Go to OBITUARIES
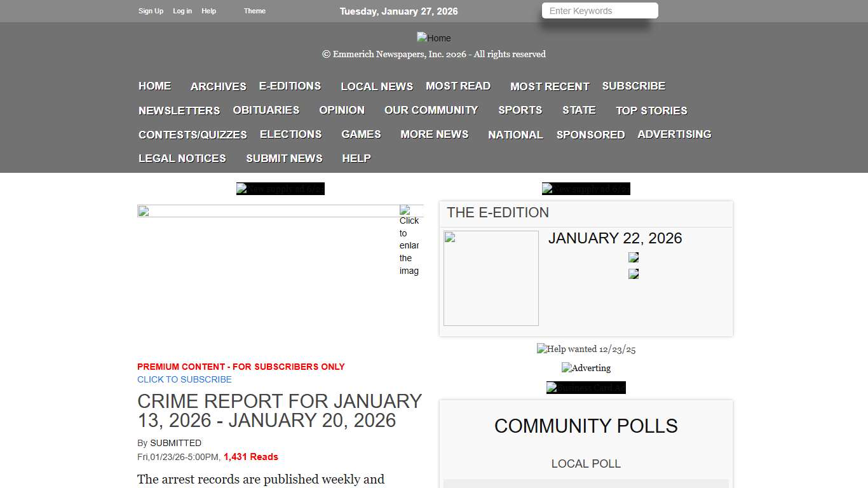 coord(266,110)
